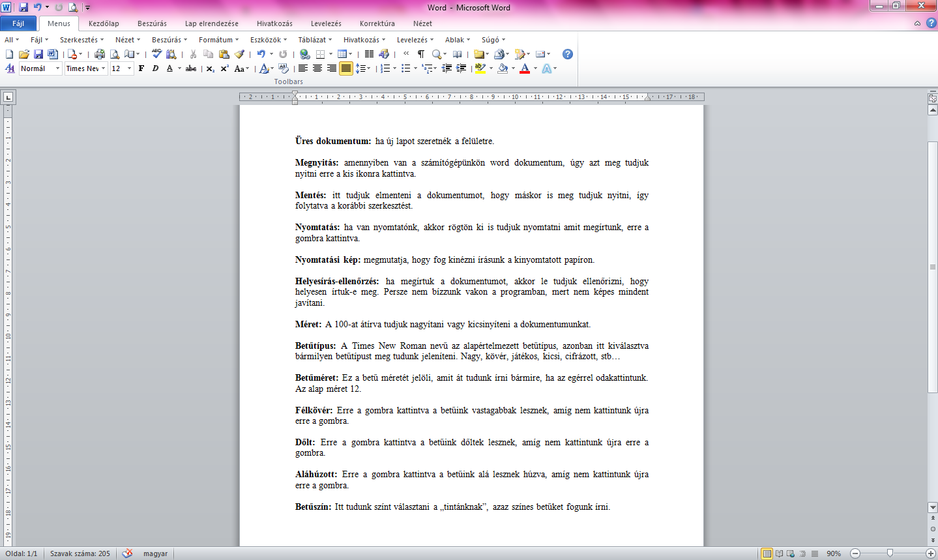Open the Formátum menu
Image resolution: width=938 pixels, height=560 pixels.
coord(218,40)
